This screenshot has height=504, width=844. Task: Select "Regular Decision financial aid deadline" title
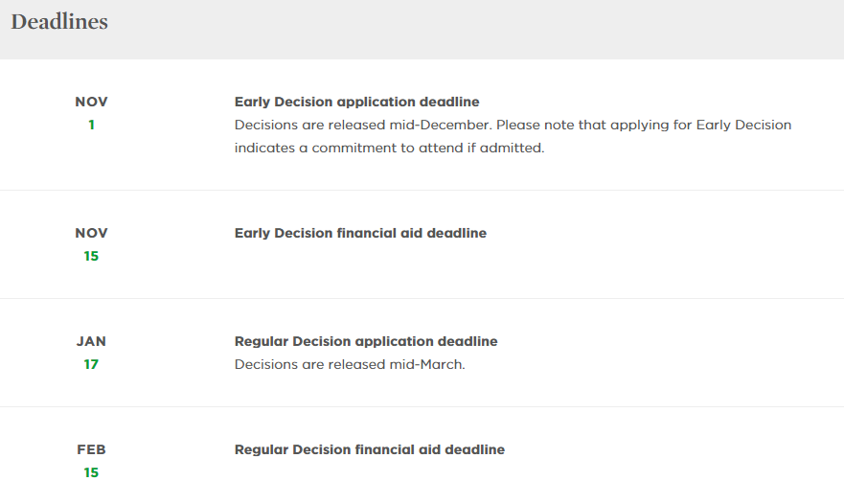click(x=369, y=449)
